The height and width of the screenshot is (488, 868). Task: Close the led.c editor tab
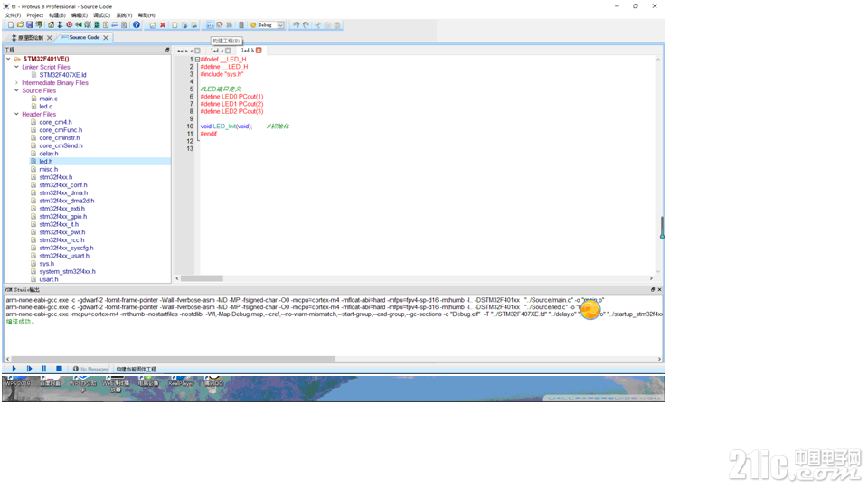click(x=228, y=51)
